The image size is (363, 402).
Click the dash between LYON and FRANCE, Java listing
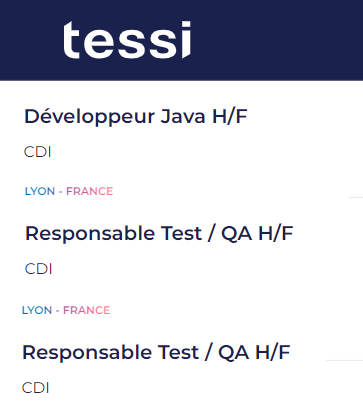[x=60, y=191]
